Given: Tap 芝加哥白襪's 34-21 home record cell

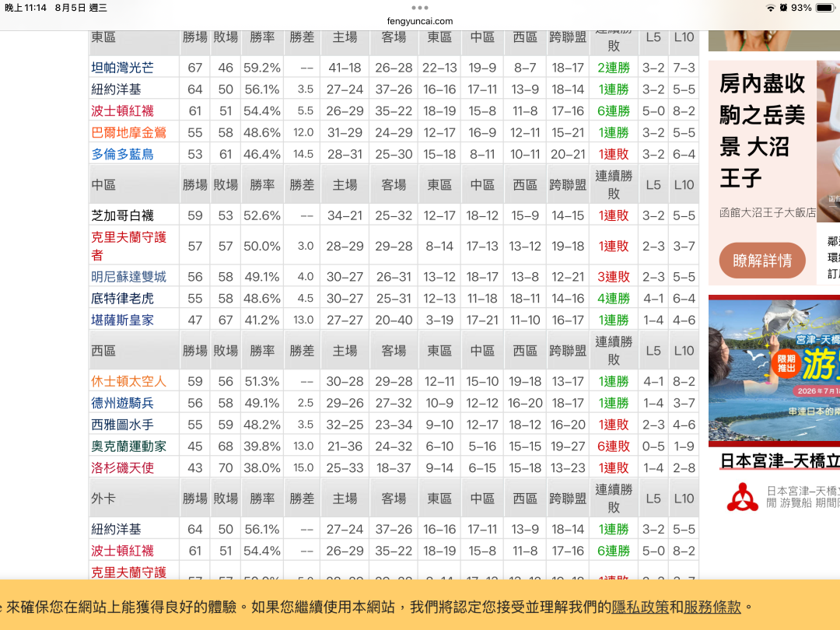Looking at the screenshot, I should click(345, 215).
